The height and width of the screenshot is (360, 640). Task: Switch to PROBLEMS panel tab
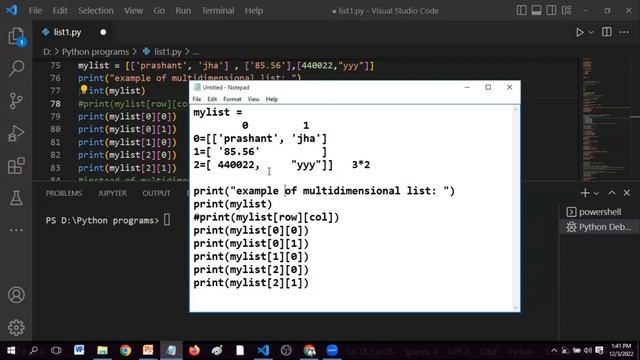tap(64, 193)
